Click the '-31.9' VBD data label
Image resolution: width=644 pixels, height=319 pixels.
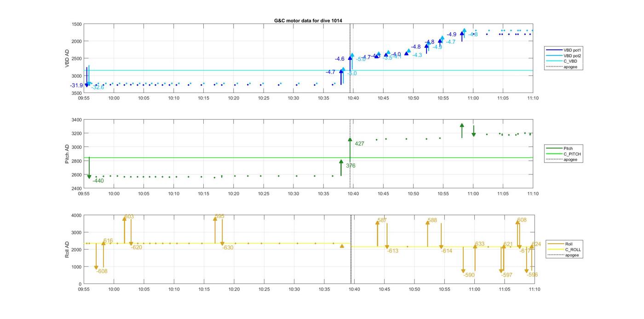pyautogui.click(x=76, y=86)
